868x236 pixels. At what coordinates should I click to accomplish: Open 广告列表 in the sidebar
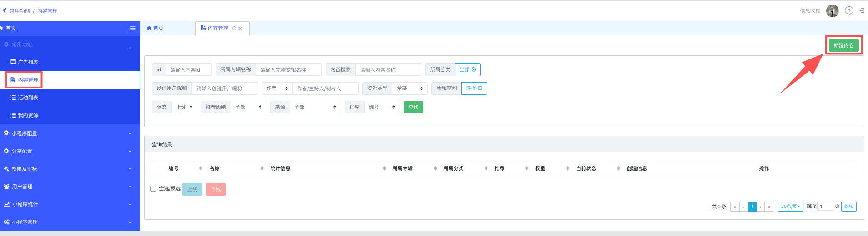pos(28,62)
